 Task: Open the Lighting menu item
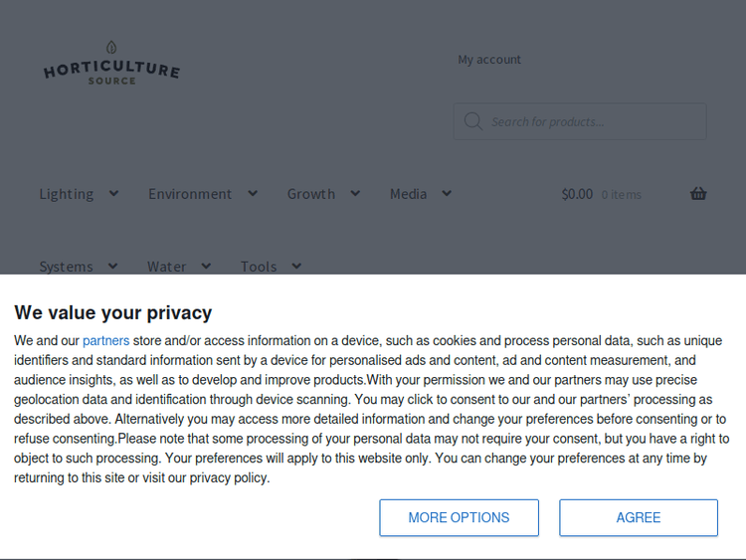[67, 194]
